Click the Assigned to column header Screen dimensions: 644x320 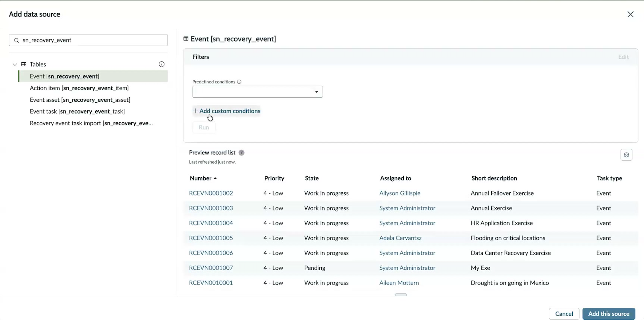tap(395, 178)
